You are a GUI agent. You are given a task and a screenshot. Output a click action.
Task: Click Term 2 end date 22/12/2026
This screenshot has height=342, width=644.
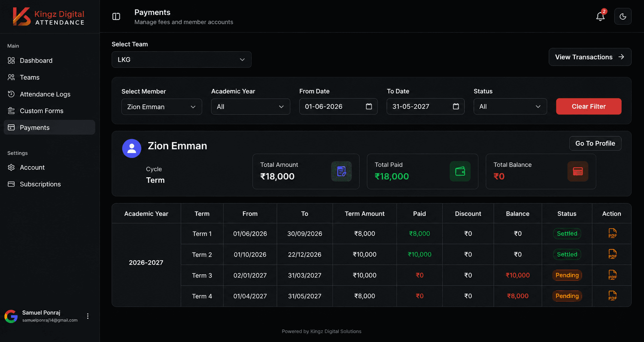click(x=304, y=254)
